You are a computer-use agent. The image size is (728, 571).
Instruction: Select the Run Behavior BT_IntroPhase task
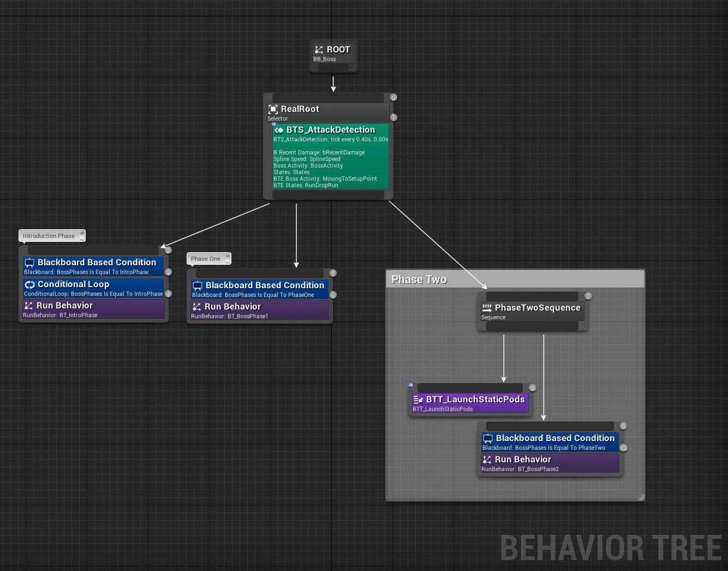pyautogui.click(x=93, y=310)
